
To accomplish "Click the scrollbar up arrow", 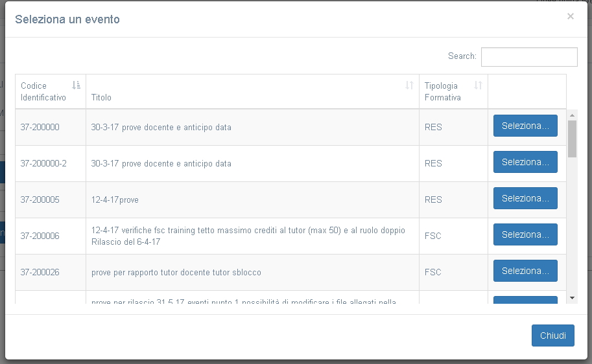I will [x=572, y=115].
